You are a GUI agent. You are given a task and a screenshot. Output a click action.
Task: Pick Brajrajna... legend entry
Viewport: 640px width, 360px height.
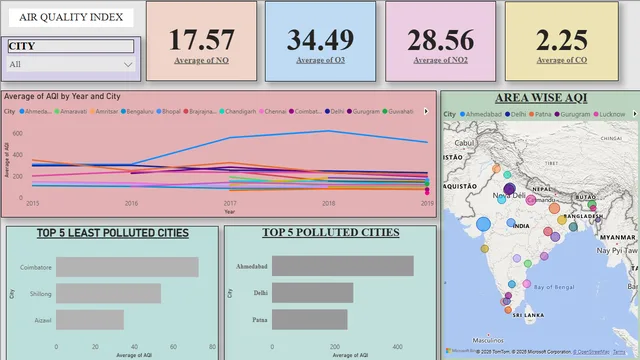click(x=200, y=111)
